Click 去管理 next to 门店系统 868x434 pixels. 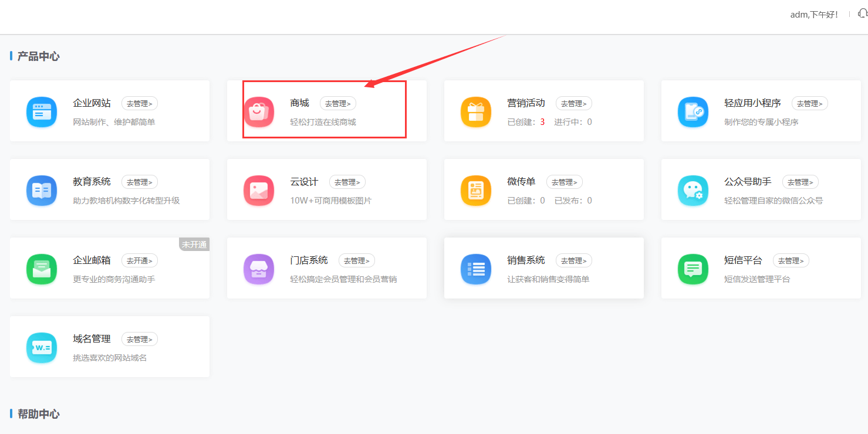[357, 260]
